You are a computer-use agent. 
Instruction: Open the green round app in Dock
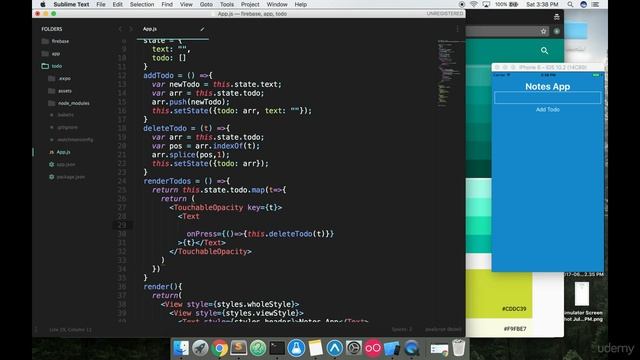point(258,348)
